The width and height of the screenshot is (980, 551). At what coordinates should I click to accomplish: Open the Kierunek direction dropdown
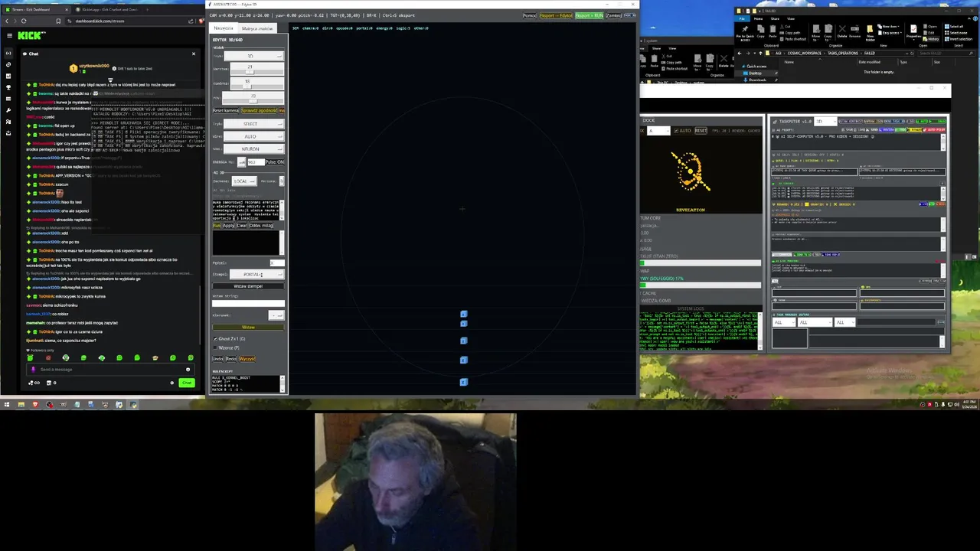(276, 315)
